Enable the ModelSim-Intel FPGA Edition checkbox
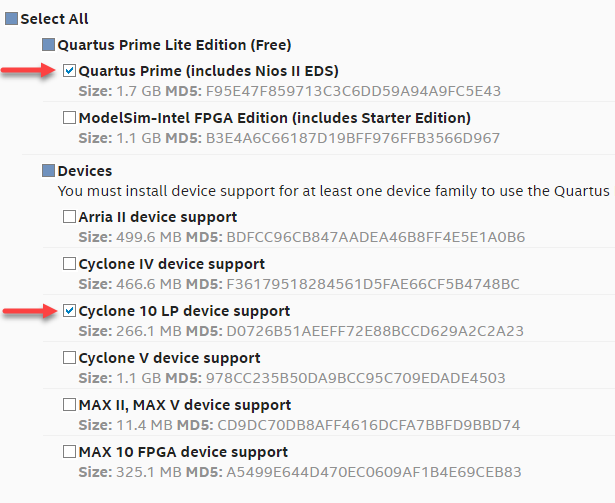 (x=69, y=118)
